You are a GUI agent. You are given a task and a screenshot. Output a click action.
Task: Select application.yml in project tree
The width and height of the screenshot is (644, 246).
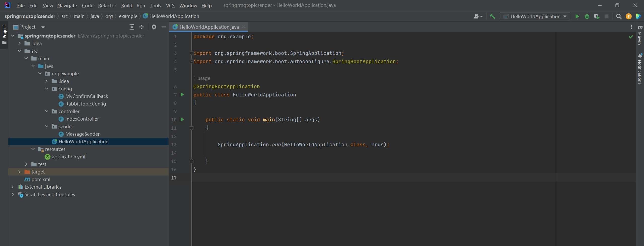68,157
